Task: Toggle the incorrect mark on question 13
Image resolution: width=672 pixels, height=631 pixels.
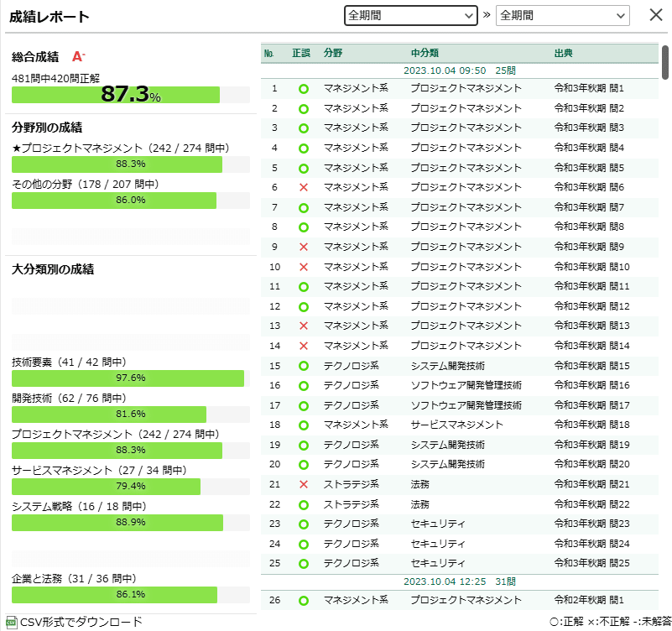Action: tap(303, 326)
